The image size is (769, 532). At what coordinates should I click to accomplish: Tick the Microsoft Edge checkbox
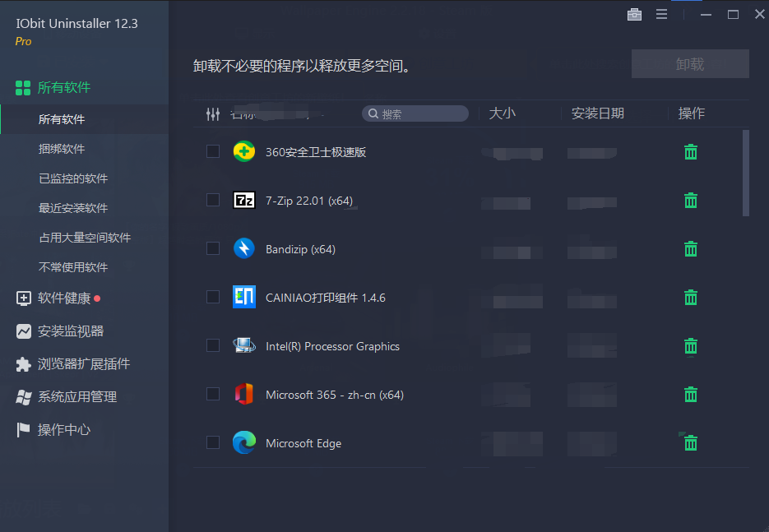click(213, 442)
